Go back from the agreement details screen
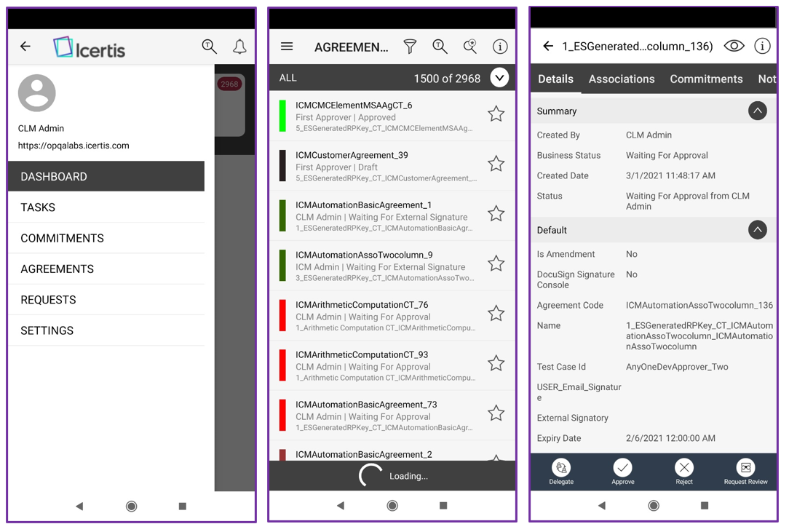Viewport: 789px width, 532px height. click(548, 47)
